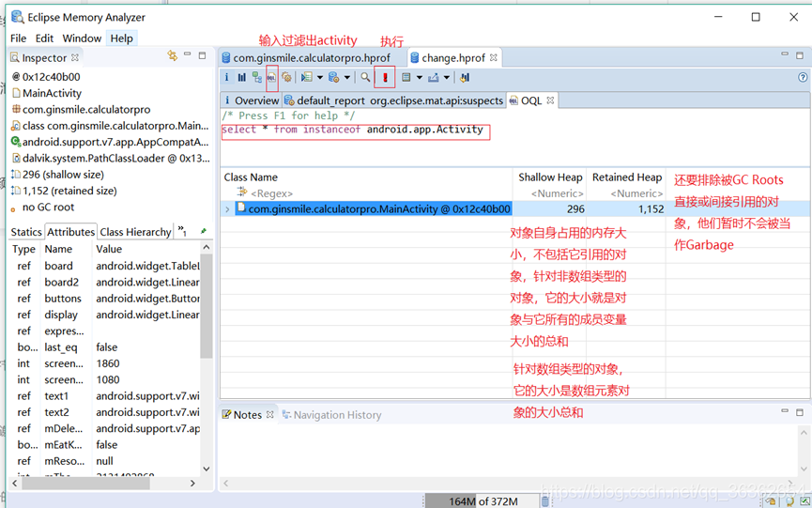This screenshot has height=508, width=812.
Task: Open the Window menu
Action: click(x=82, y=38)
